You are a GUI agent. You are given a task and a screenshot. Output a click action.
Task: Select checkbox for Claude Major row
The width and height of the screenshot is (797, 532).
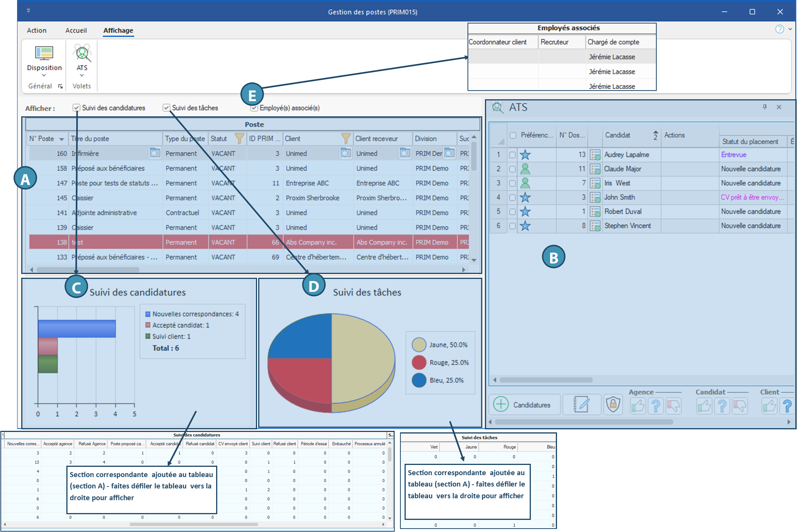(512, 169)
